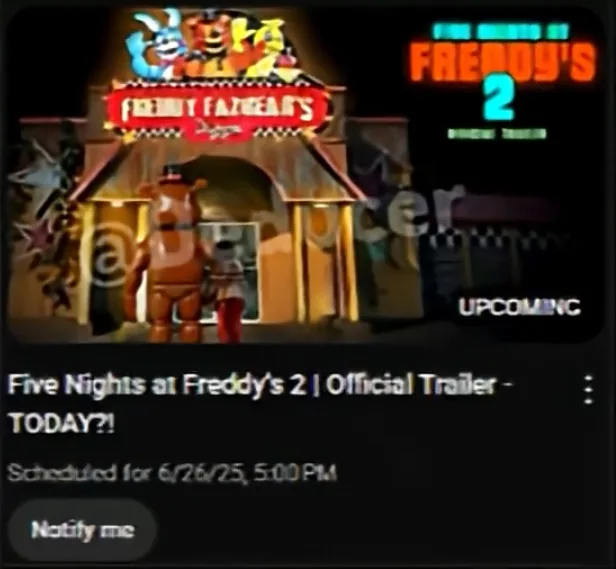Click the TODAY?! second line of the title
The height and width of the screenshot is (569, 616).
tap(62, 424)
